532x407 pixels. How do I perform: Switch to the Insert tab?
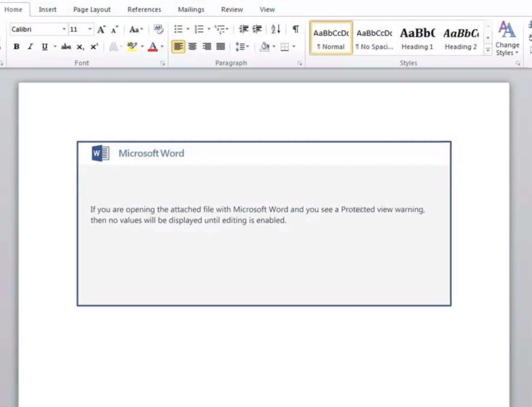click(48, 10)
